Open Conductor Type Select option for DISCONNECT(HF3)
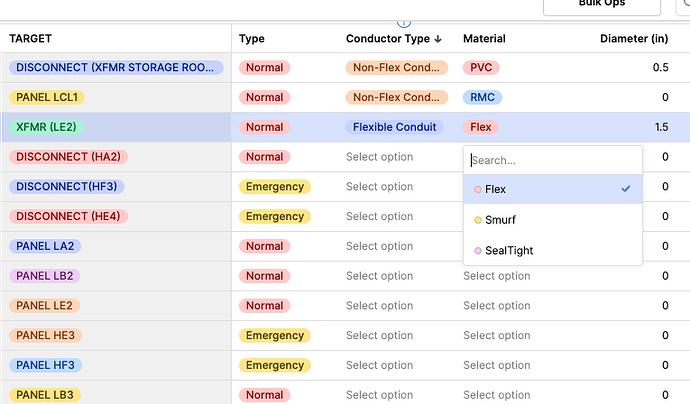This screenshot has width=690, height=404. point(379,187)
